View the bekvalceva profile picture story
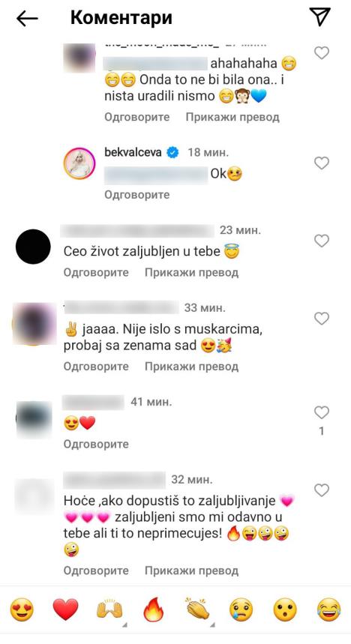This screenshot has width=351, height=644. tap(79, 163)
